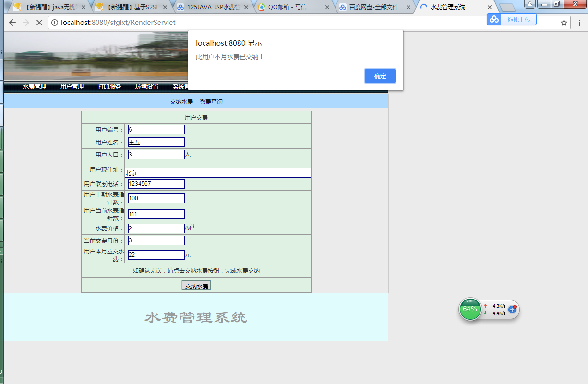Viewport: 588px width, 384px height.
Task: Focus the 水费价格 input field
Action: 156,228
